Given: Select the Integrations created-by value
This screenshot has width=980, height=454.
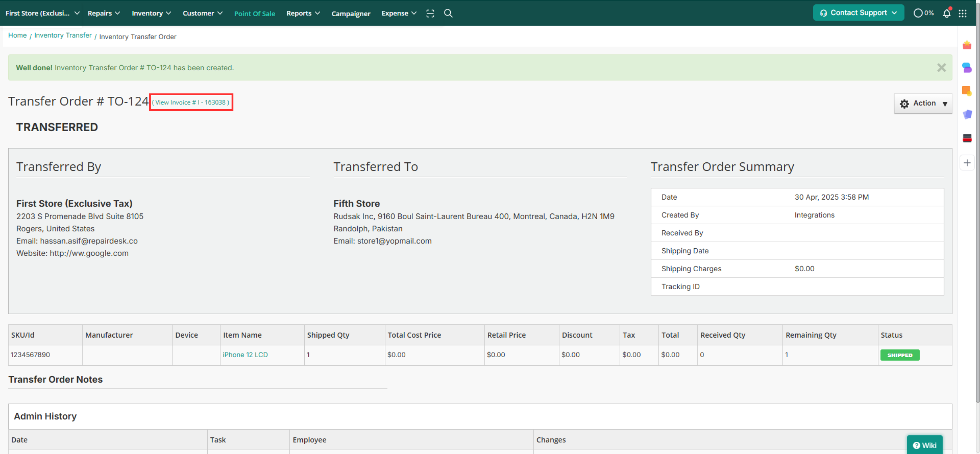Looking at the screenshot, I should [x=814, y=215].
